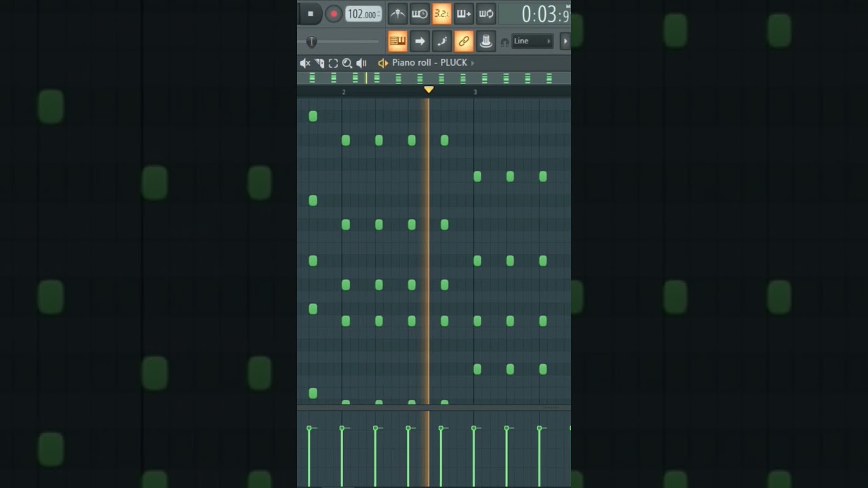
Task: Click the green note overview minimap strip
Action: (x=434, y=78)
